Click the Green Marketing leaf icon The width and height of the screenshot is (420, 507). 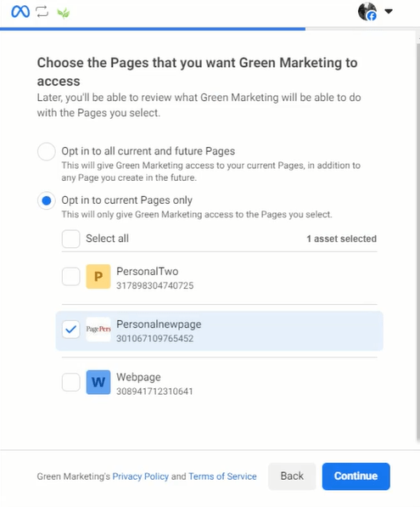click(64, 13)
